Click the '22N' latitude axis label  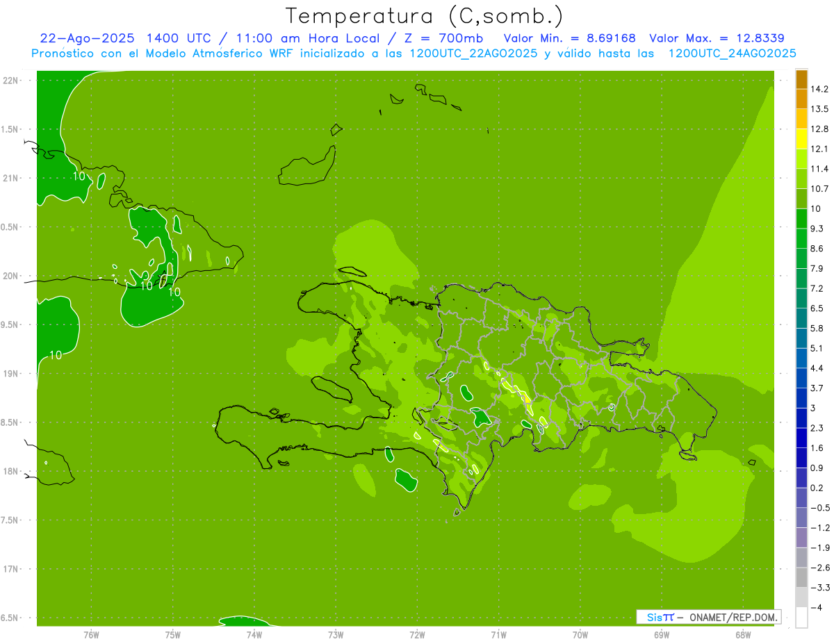coord(12,80)
